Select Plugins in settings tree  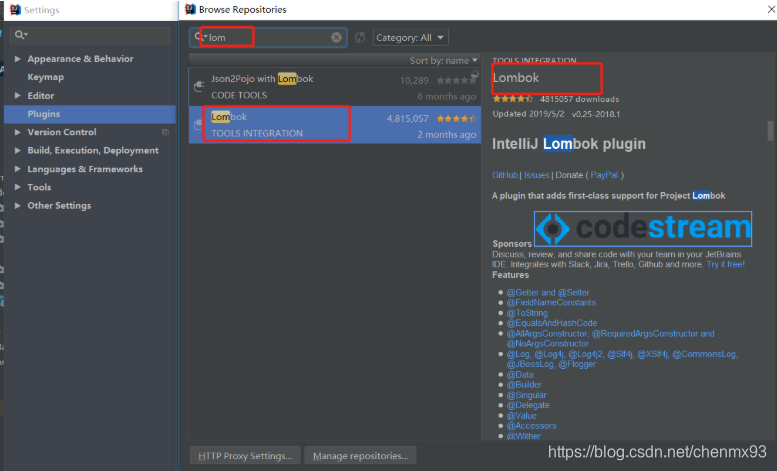click(90, 114)
